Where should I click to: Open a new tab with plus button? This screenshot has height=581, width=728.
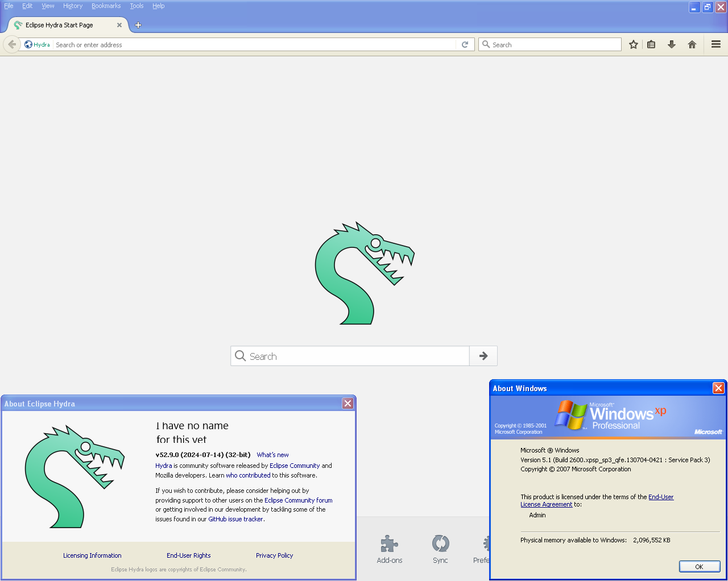(x=138, y=25)
